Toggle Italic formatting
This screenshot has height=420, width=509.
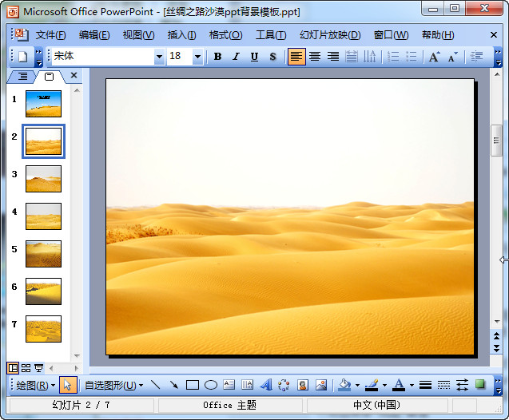click(236, 57)
